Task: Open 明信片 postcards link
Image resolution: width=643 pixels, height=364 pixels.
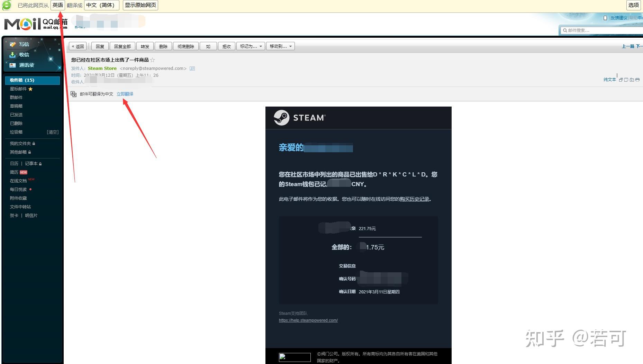Action: point(31,216)
